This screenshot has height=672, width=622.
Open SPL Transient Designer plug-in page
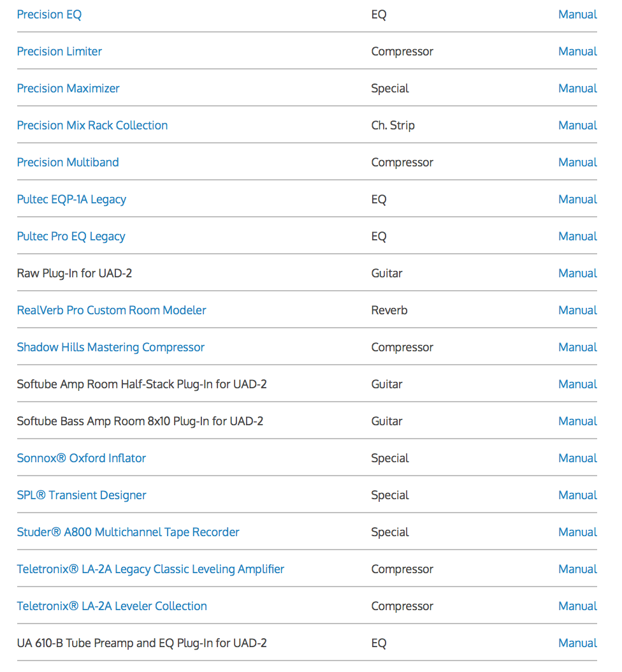pos(82,495)
